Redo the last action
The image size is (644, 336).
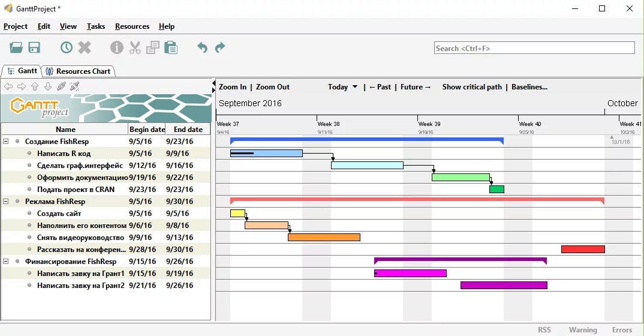tap(220, 47)
